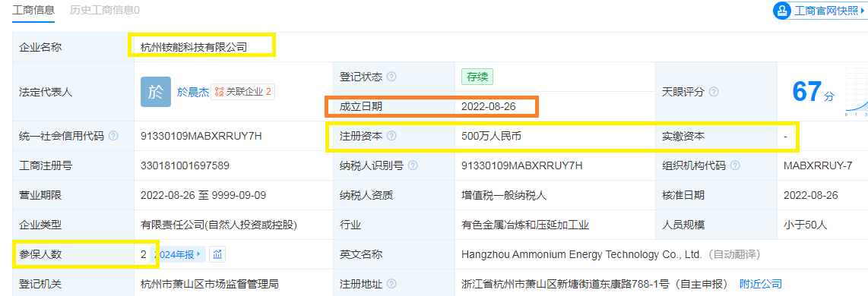Select the 成立日期 value 2022-08-26
Screen dimensions: 868x296
coord(488,107)
